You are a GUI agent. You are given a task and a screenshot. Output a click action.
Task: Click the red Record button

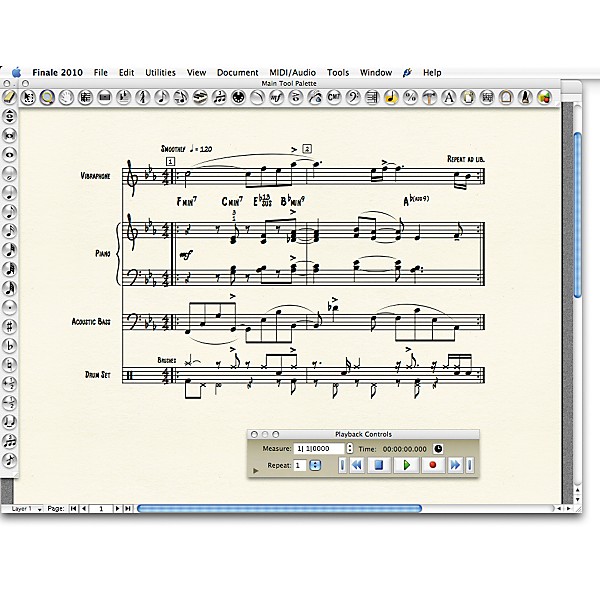(x=433, y=465)
